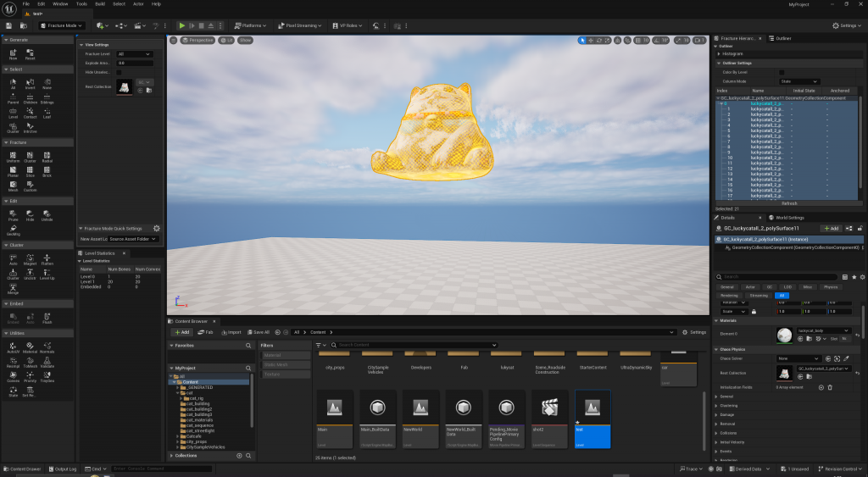Click the Prune edit tool

click(14, 215)
